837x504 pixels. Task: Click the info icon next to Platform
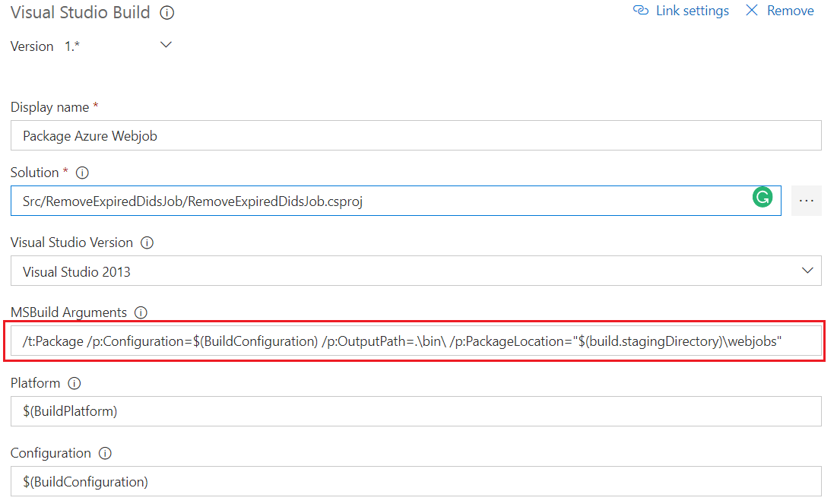click(x=75, y=383)
